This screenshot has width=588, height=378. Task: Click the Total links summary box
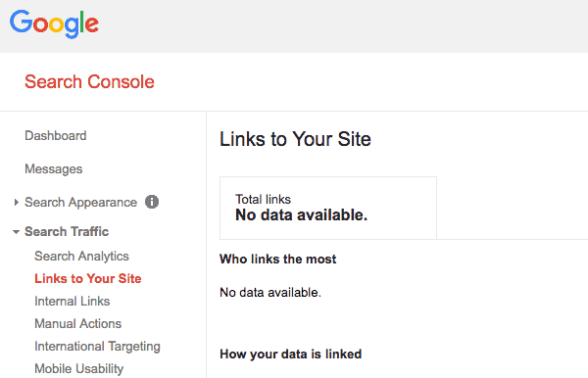tap(328, 208)
